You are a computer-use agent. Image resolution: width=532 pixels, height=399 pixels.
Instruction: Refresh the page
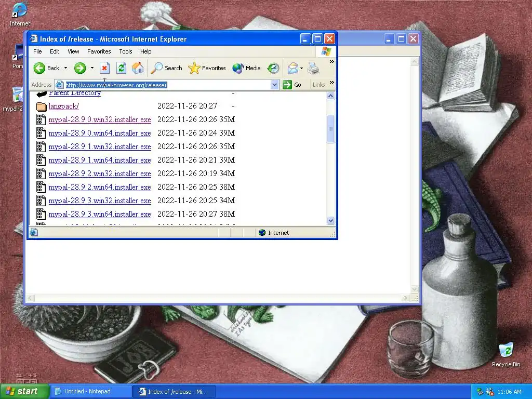[121, 68]
